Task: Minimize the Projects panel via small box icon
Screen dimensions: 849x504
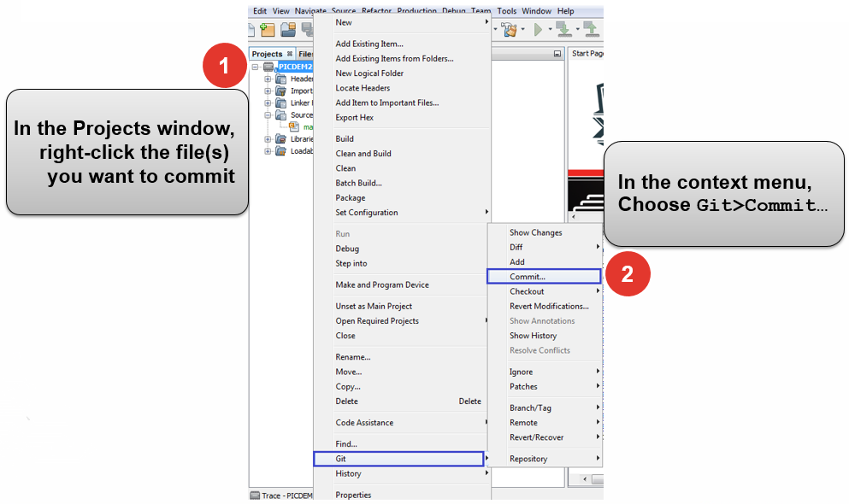Action: coord(557,54)
